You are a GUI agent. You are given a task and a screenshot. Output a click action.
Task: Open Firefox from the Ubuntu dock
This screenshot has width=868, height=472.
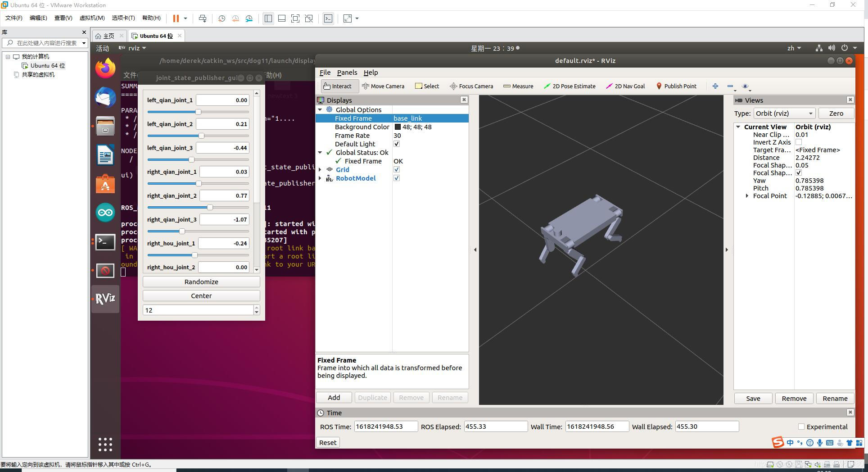tap(105, 68)
